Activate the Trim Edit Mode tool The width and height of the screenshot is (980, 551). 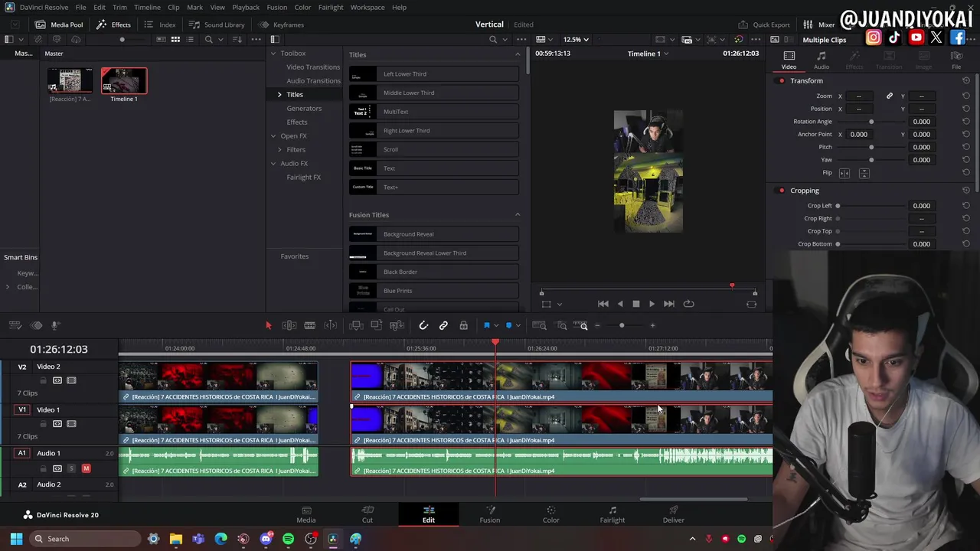[289, 326]
